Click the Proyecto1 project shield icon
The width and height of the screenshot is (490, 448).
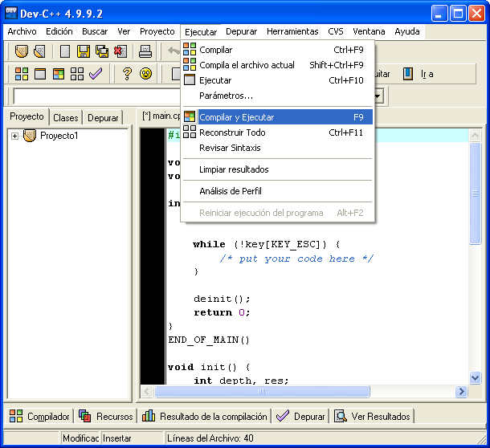click(x=30, y=136)
